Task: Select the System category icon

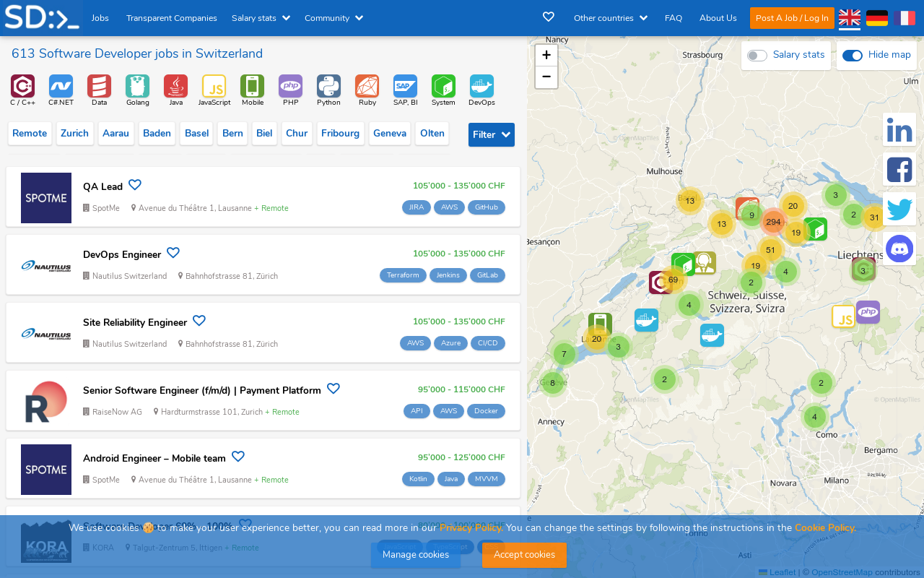Action: point(444,86)
